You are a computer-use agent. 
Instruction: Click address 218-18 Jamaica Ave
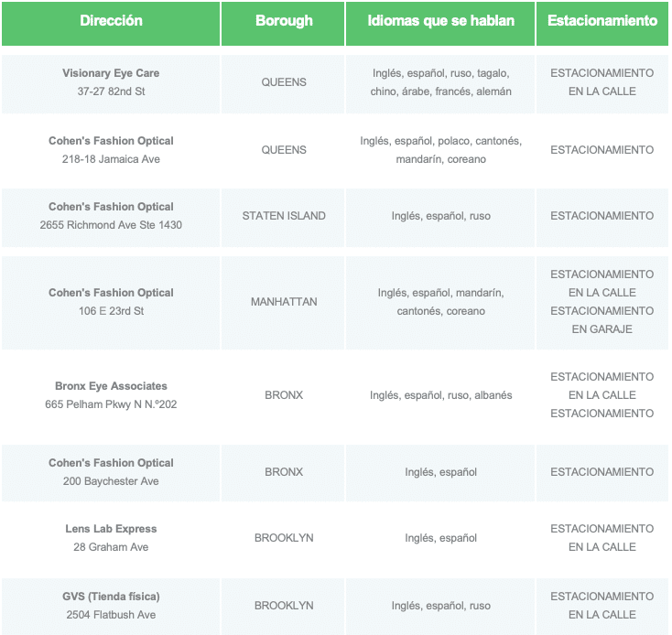111,159
